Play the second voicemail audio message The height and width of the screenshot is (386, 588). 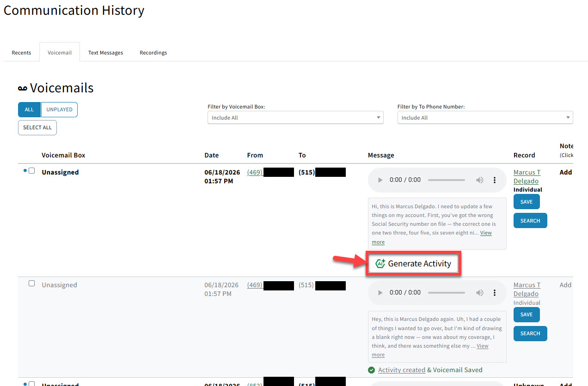tap(380, 293)
